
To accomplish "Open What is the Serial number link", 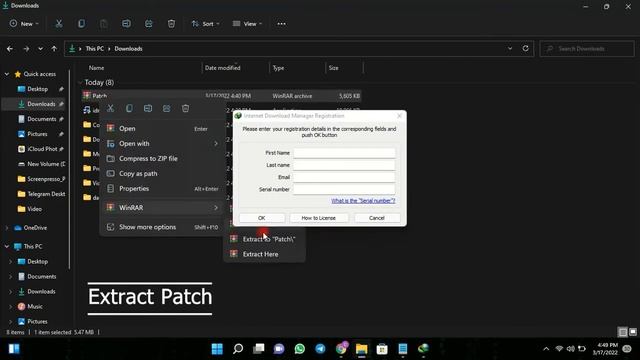I will (x=363, y=201).
